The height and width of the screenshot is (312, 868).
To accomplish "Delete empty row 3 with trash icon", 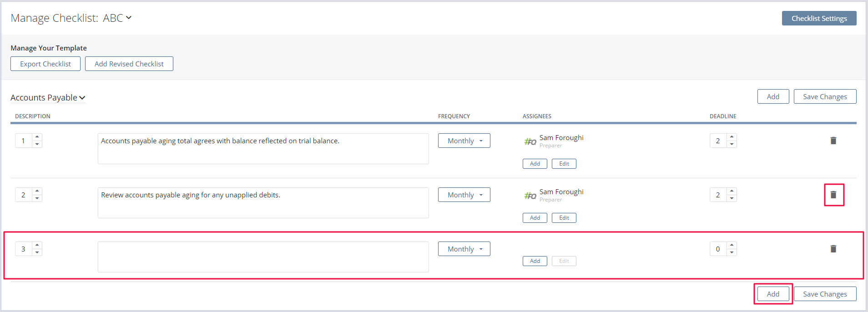I will pos(833,249).
